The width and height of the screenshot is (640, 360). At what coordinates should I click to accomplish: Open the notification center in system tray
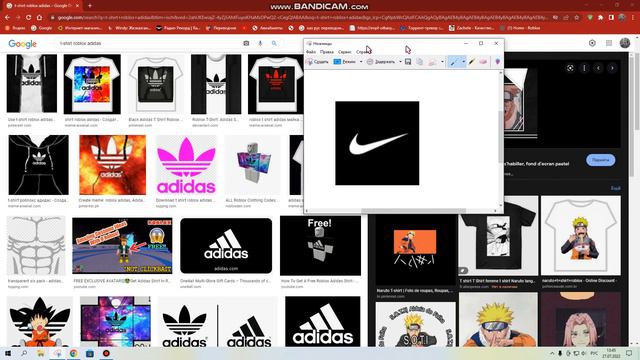tap(629, 353)
